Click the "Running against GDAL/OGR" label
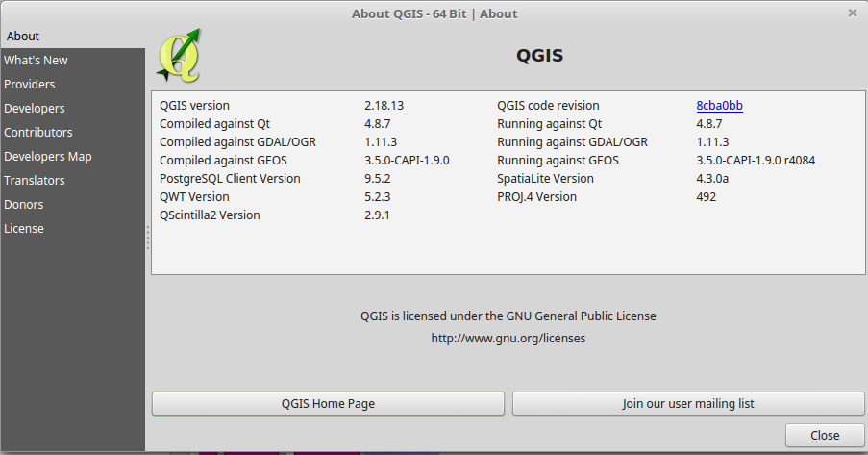868x455 pixels. [x=572, y=141]
